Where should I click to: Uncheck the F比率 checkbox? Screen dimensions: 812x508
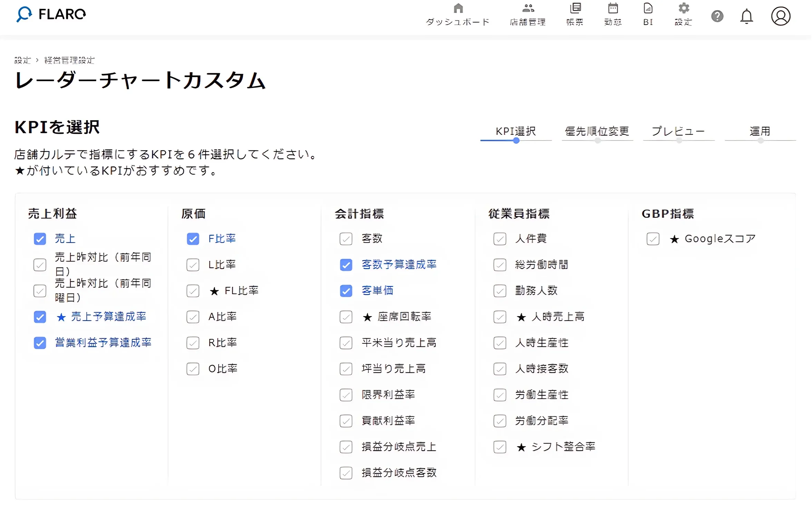[193, 239]
